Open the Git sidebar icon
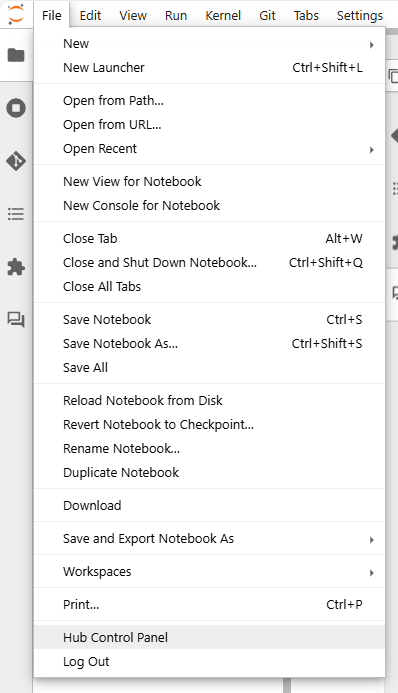 pyautogui.click(x=16, y=161)
